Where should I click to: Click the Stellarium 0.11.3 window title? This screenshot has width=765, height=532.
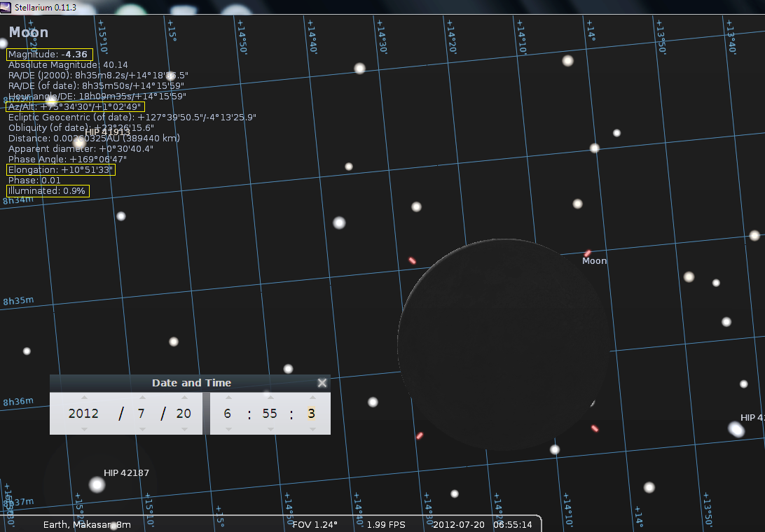46,7
